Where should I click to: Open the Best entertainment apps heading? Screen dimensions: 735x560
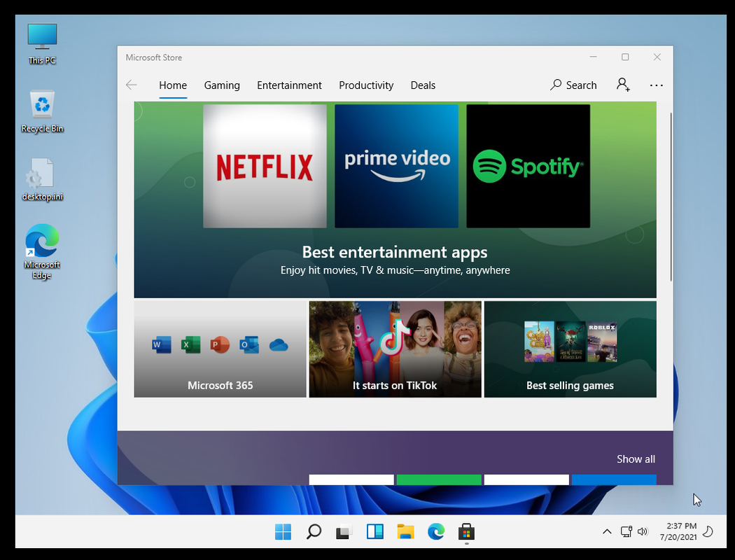tap(395, 252)
